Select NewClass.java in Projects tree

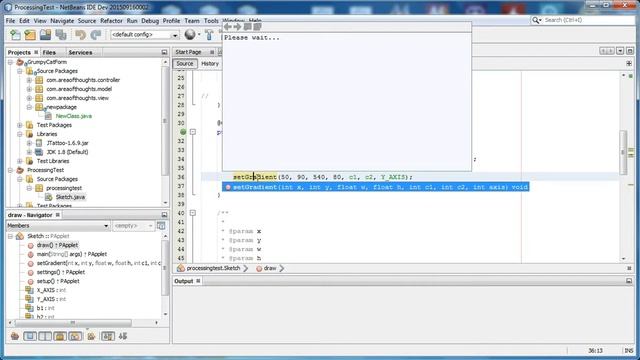click(x=73, y=116)
